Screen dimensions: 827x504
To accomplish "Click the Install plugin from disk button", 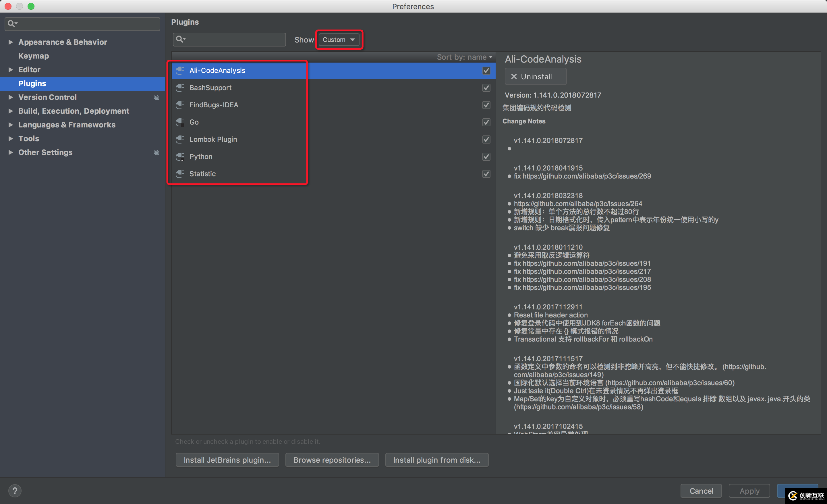I will point(436,460).
